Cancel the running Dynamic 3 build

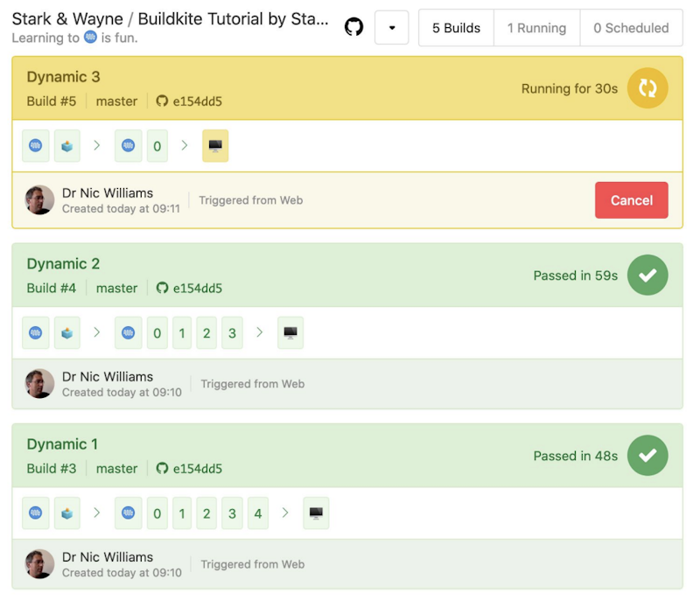(631, 200)
